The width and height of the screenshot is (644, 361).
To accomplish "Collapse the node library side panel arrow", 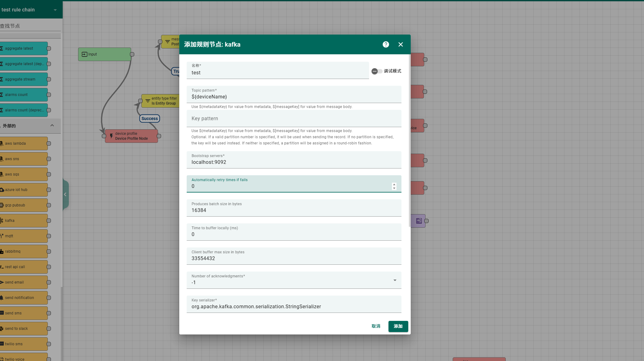I will 65,194.
